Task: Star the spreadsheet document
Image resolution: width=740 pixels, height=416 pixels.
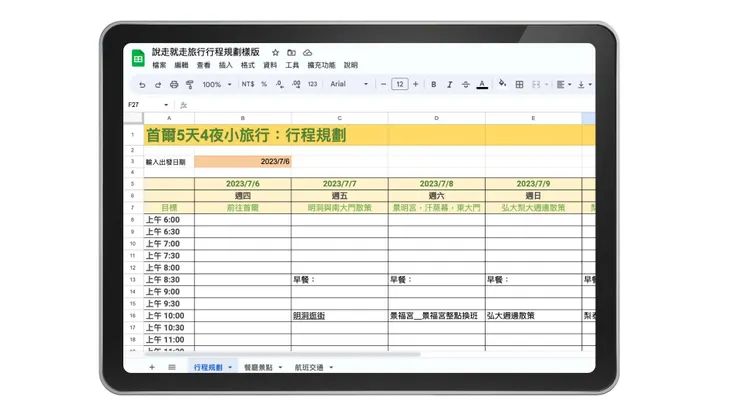Action: click(x=276, y=52)
